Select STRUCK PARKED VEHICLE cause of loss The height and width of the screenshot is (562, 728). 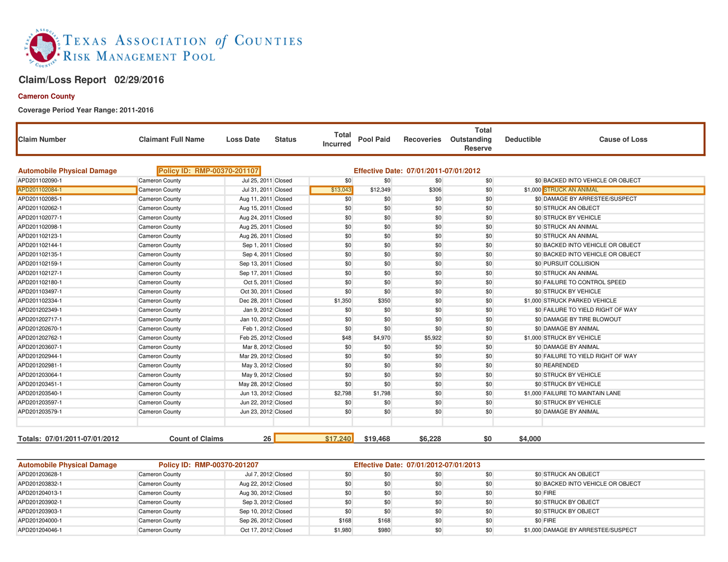pyautogui.click(x=580, y=300)
